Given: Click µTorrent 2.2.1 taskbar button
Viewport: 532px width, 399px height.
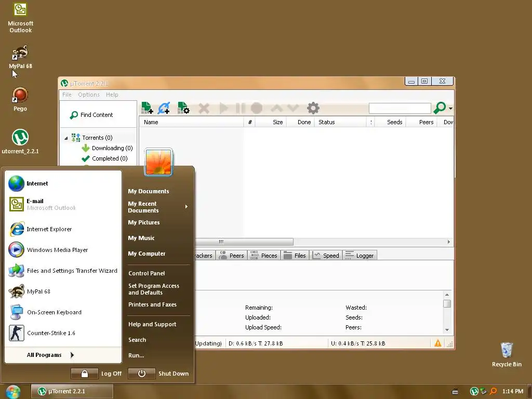Looking at the screenshot, I should click(72, 391).
